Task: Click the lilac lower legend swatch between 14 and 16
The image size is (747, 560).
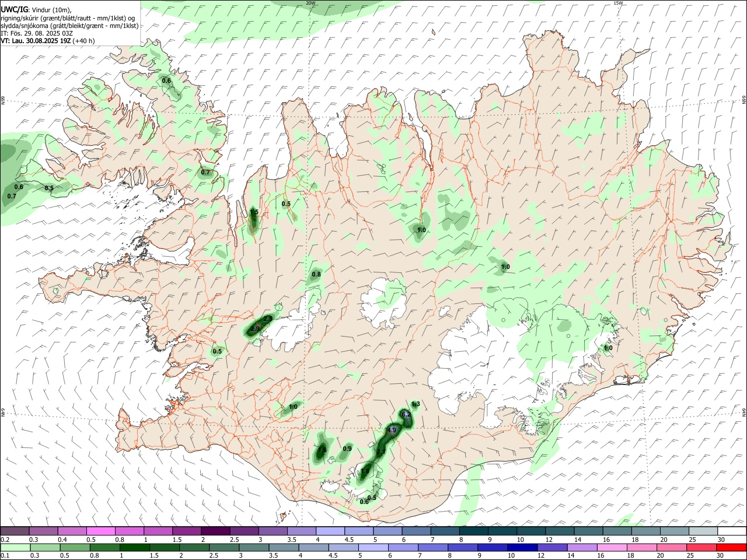Action: click(x=583, y=547)
